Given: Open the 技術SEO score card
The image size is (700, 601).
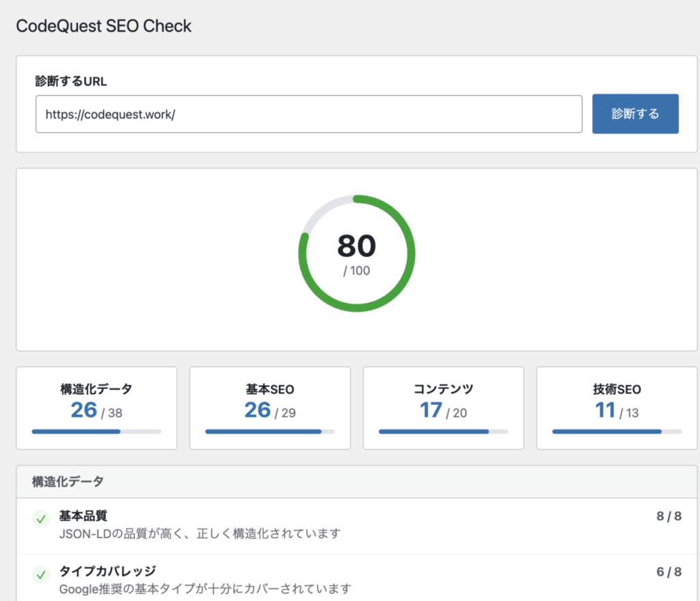Looking at the screenshot, I should [x=617, y=408].
